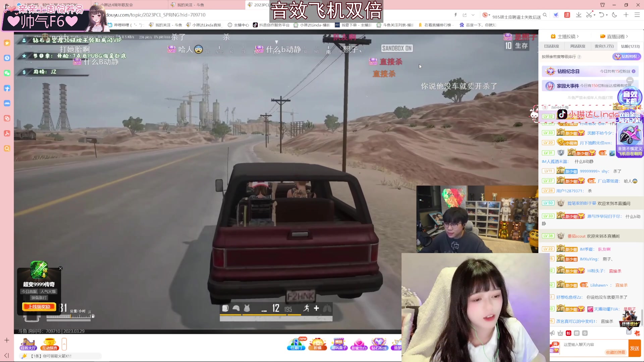Expand the 钻粉纪念日 banner arrow
644x362 pixels.
pos(634,71)
